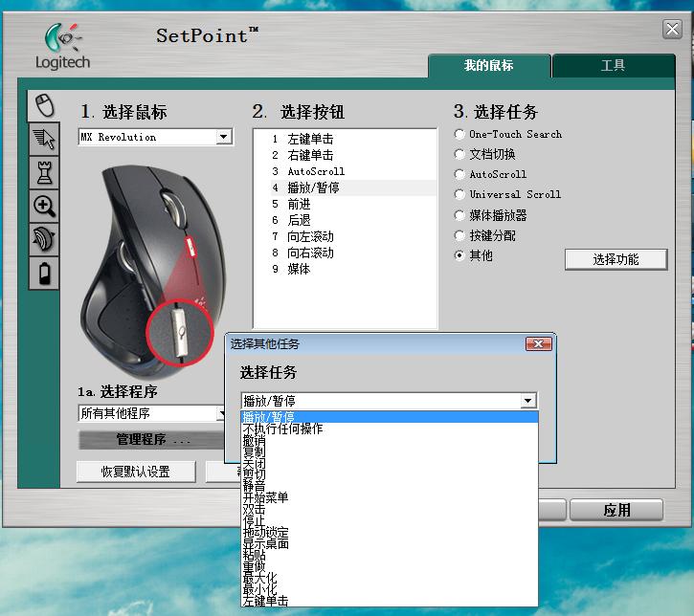Viewport: 694px width, 616px height.
Task: Select the 文档切换 radio button
Action: click(459, 154)
